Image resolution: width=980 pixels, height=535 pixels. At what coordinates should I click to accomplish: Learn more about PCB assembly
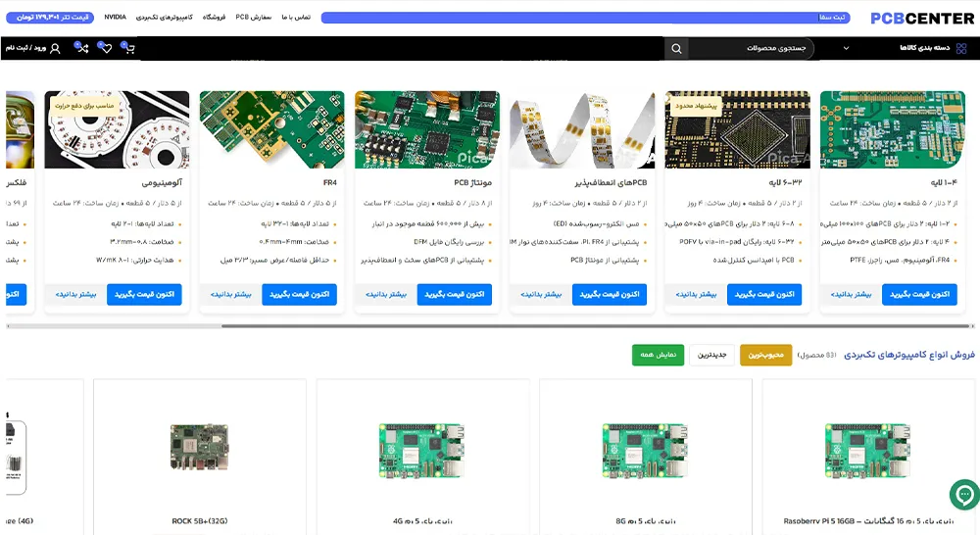385,294
